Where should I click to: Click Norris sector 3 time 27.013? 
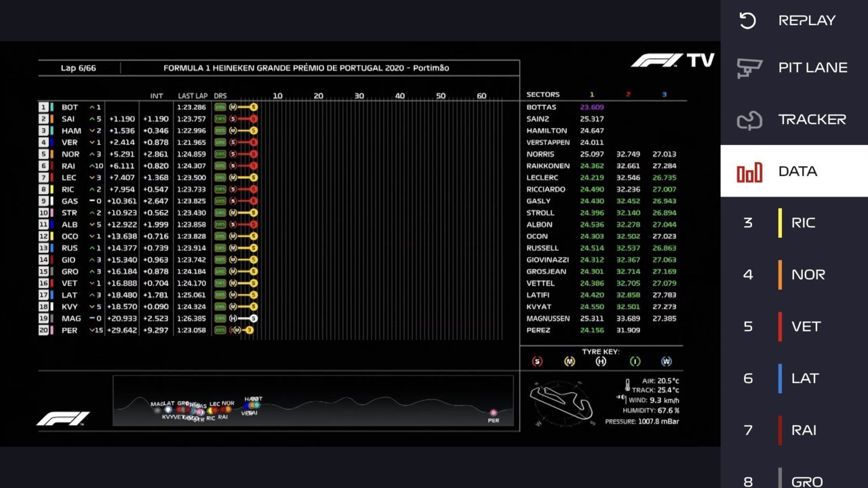point(664,154)
